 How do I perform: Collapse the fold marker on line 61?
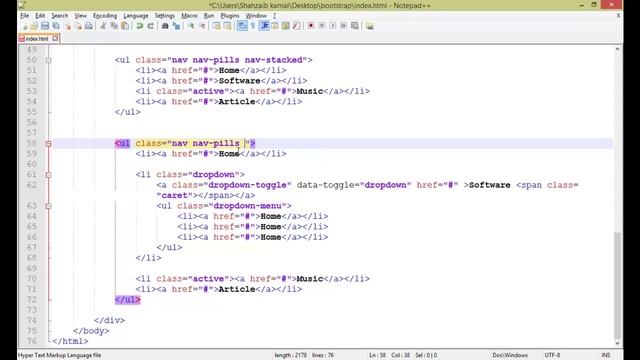click(48, 175)
